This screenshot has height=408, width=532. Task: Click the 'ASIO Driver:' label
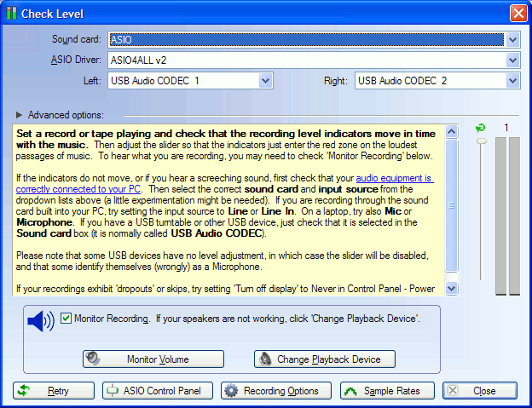pos(76,60)
